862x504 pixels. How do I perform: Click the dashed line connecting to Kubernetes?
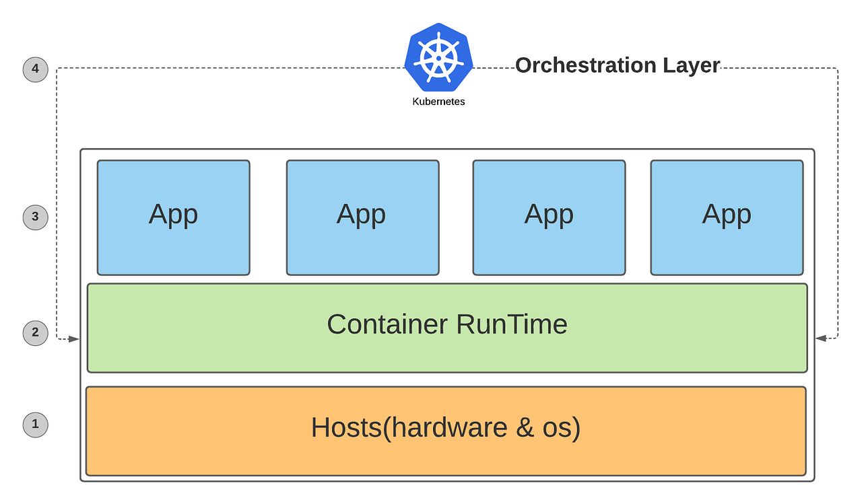pyautogui.click(x=269, y=68)
